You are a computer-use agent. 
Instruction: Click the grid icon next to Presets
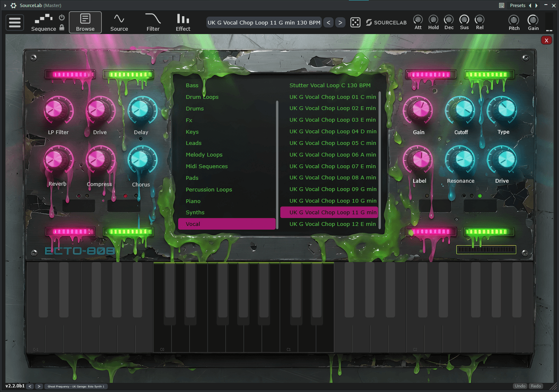[x=502, y=5]
